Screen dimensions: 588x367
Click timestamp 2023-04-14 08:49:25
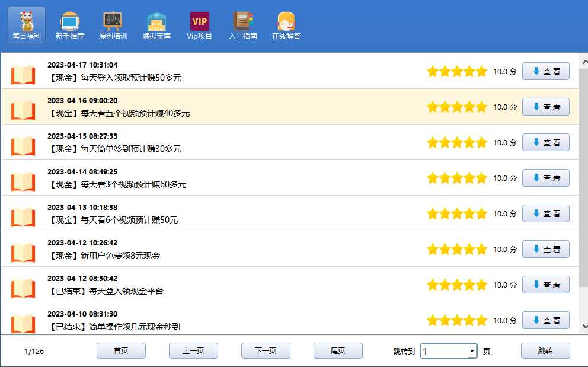pos(82,171)
